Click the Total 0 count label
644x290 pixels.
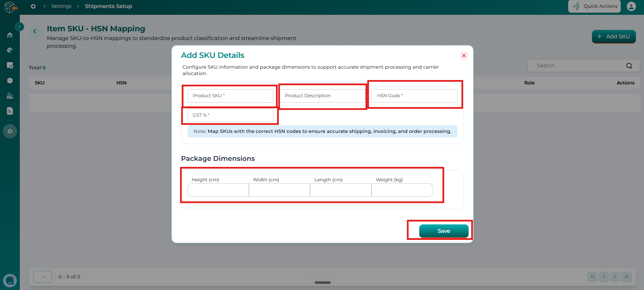(x=37, y=68)
